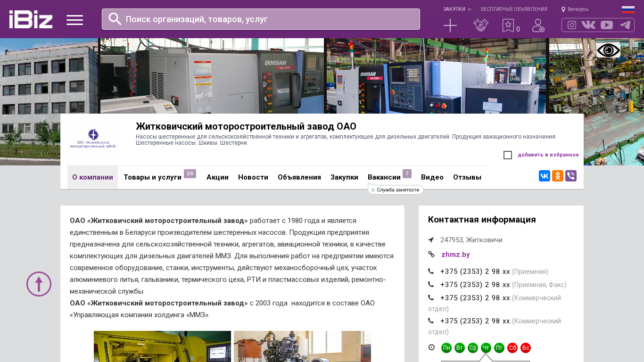
Task: Reveal the first Приемная phone number
Action: click(475, 271)
